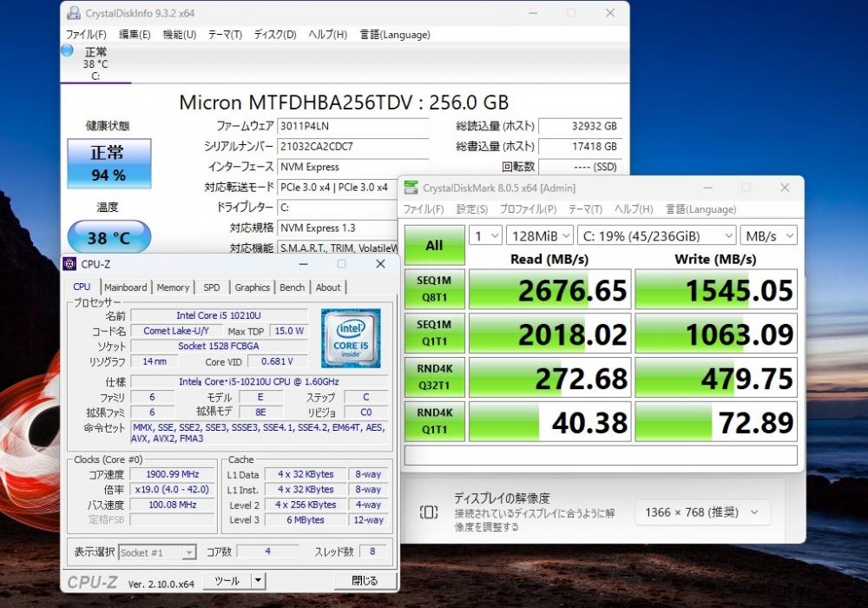Click the 1545.05 write result bar
The image size is (868, 608).
pos(716,289)
